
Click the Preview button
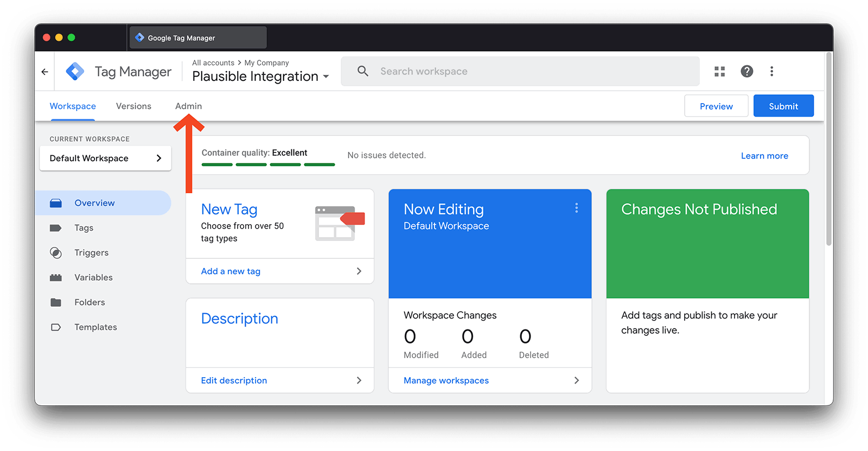(x=716, y=106)
